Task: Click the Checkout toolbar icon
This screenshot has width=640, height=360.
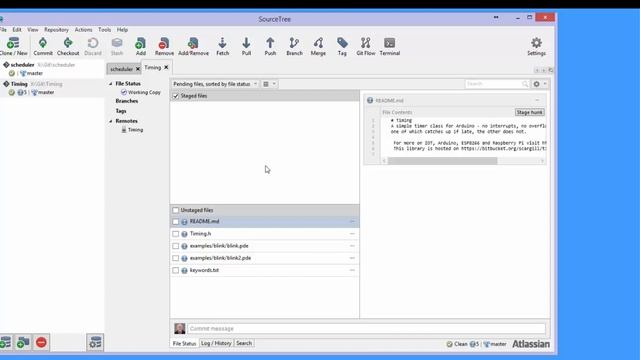Action: (x=68, y=46)
